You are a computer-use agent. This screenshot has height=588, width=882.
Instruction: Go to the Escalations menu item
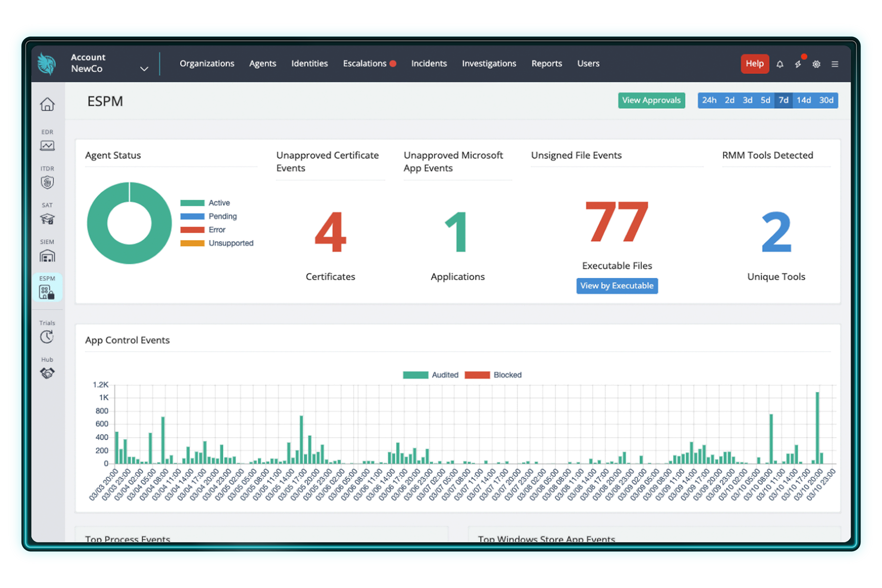click(365, 64)
